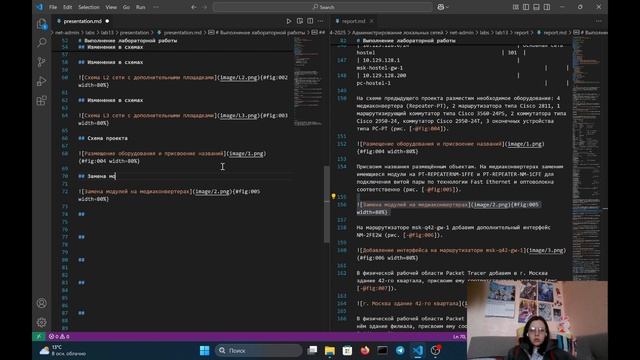Open the weather widget in taskbar
The image size is (640, 360).
click(62, 350)
